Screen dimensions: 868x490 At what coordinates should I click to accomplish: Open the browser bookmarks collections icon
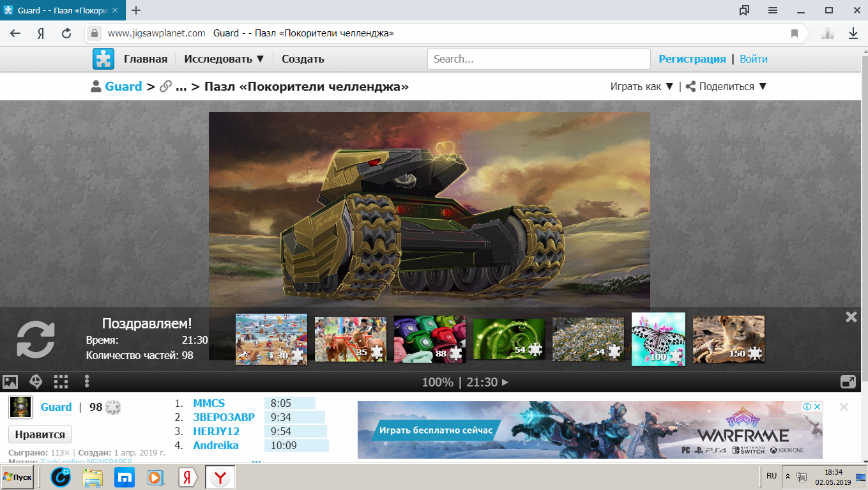pos(744,10)
